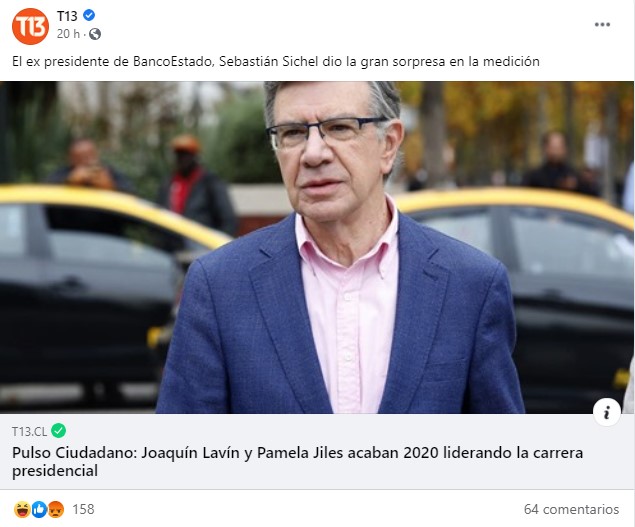
Task: Click the Angry reaction emoji
Action: pos(56,509)
